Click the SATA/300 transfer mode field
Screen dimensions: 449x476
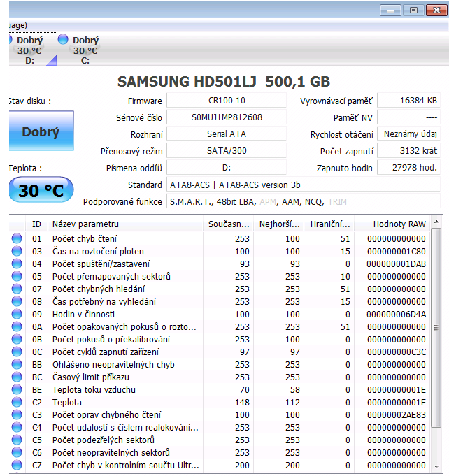(x=227, y=150)
